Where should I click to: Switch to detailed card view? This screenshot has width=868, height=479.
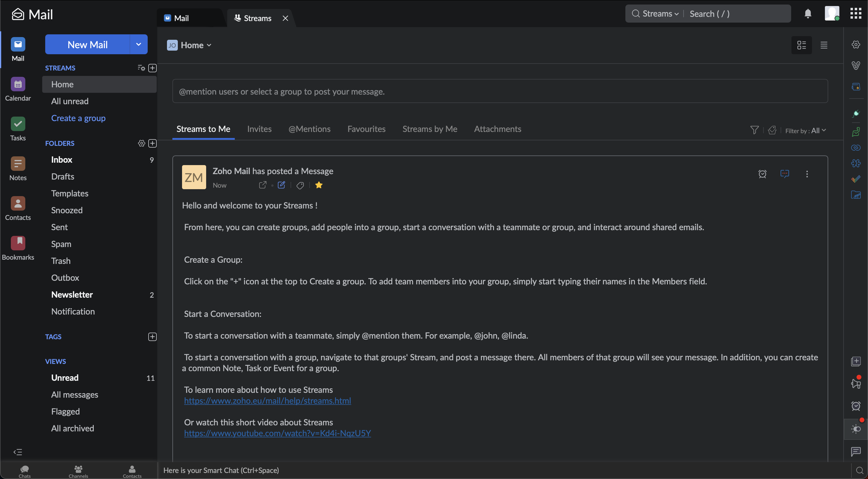pyautogui.click(x=801, y=45)
